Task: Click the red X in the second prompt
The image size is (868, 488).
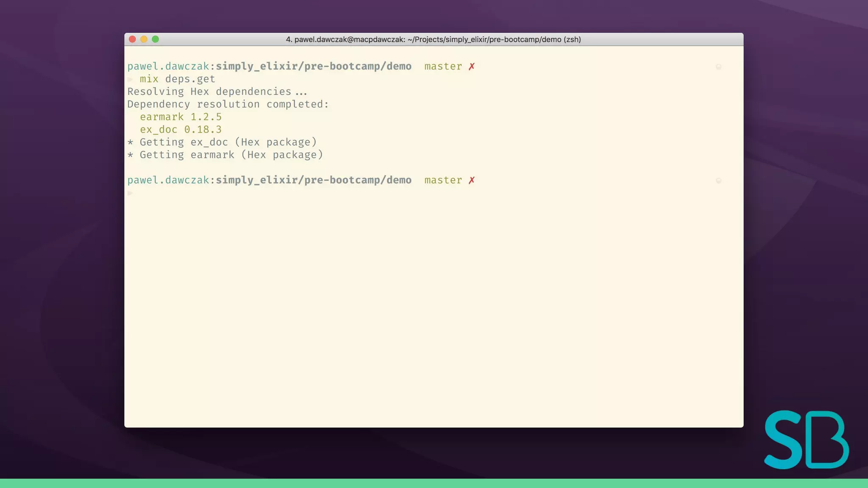Action: [472, 180]
